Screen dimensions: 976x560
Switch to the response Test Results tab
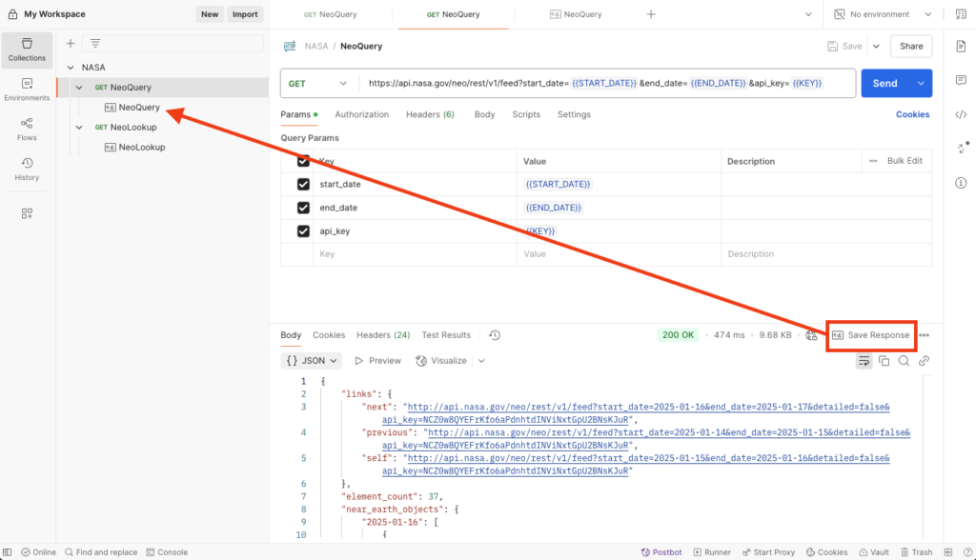tap(446, 335)
